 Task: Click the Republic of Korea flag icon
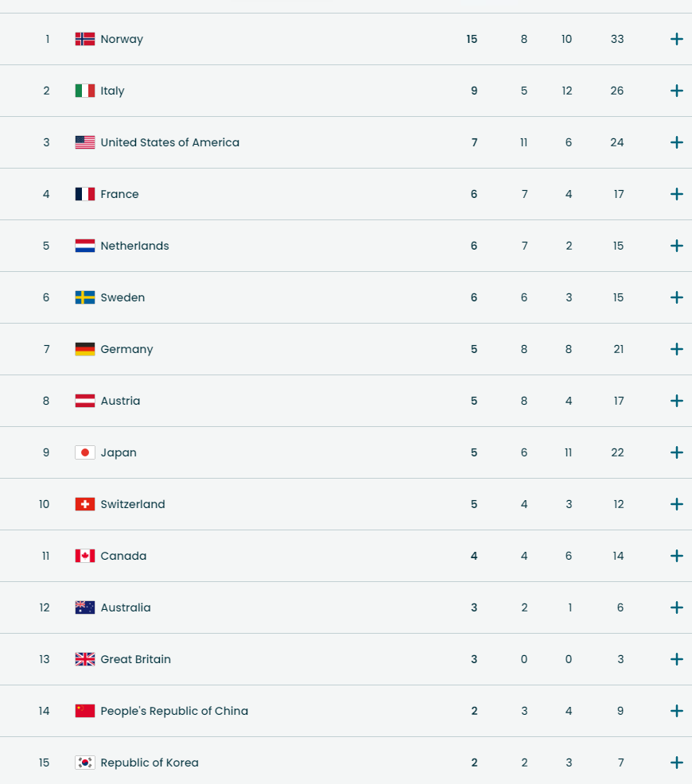click(x=85, y=763)
